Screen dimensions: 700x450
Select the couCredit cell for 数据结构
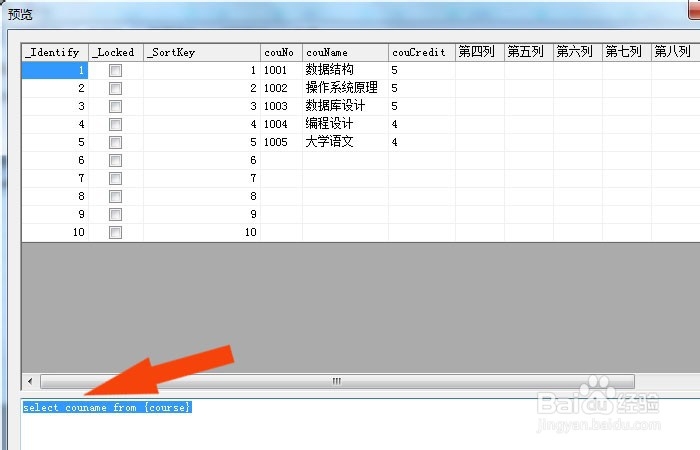tap(422, 71)
